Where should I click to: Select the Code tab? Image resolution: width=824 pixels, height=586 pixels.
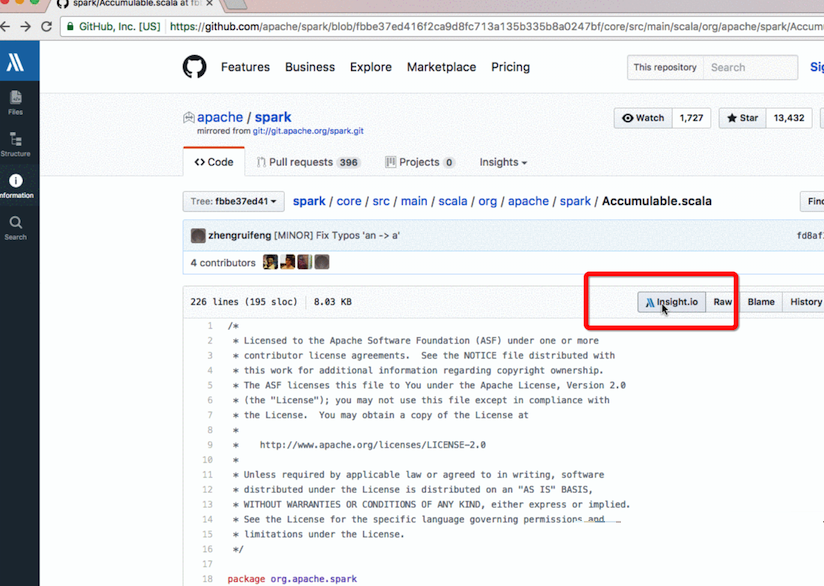click(x=214, y=162)
